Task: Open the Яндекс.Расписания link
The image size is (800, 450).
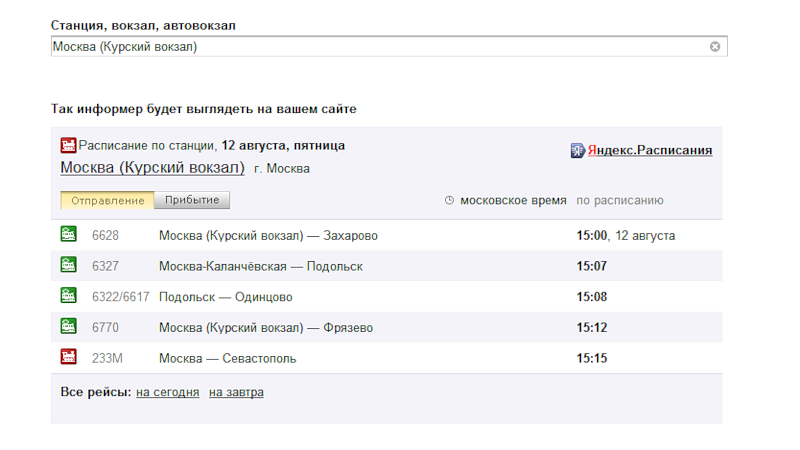Action: click(649, 150)
